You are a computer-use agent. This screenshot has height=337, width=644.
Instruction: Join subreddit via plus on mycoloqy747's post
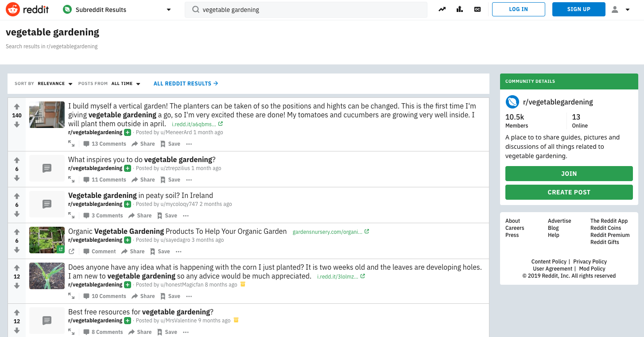pos(128,204)
